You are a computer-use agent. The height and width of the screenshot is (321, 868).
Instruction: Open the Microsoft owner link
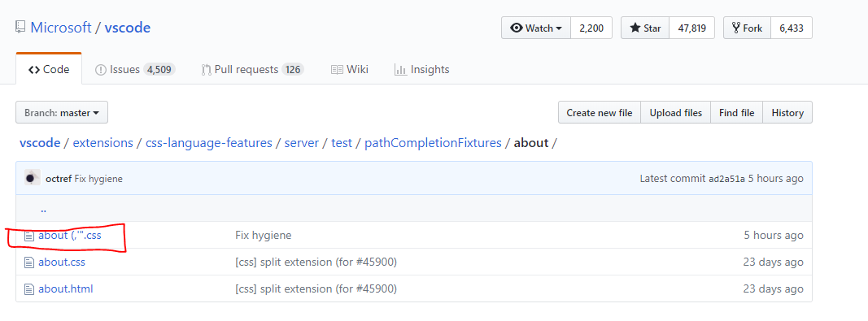61,27
